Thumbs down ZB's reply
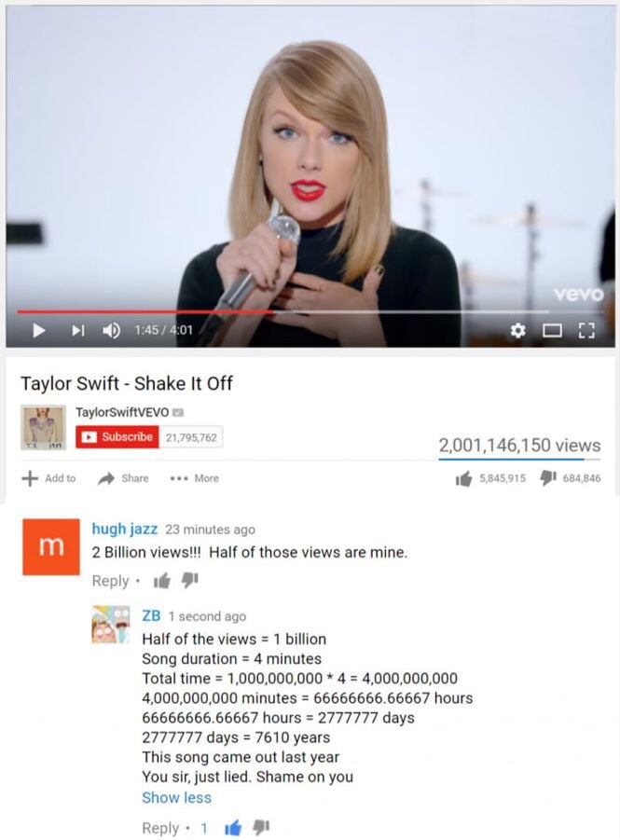 (261, 827)
